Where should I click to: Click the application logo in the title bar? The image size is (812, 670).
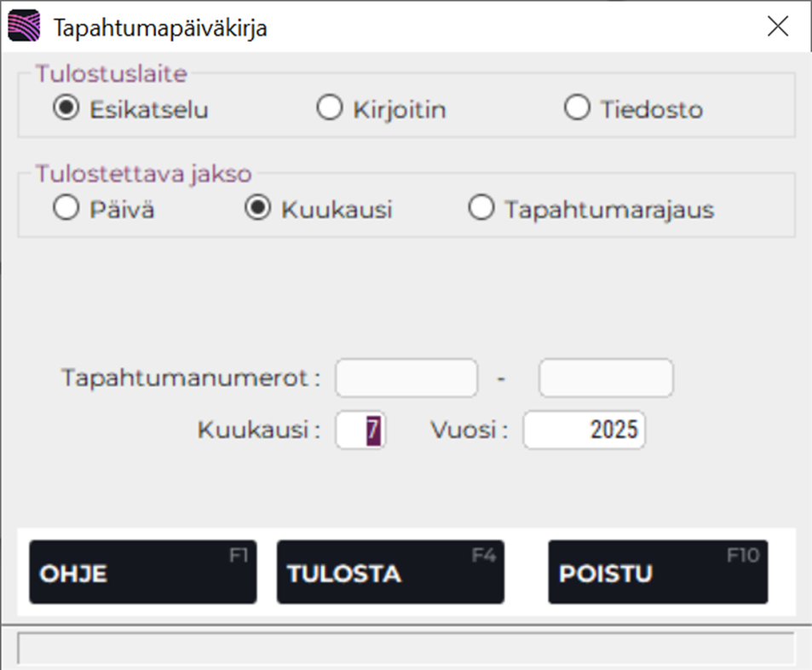click(x=25, y=26)
